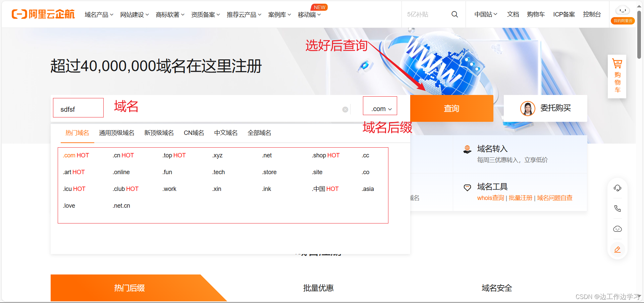The image size is (644, 303).
Task: Expand the 资质备案 menu
Action: 206,15
